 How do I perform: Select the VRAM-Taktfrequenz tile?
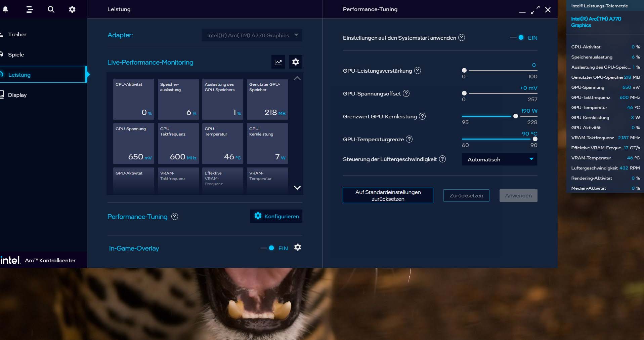[178, 181]
